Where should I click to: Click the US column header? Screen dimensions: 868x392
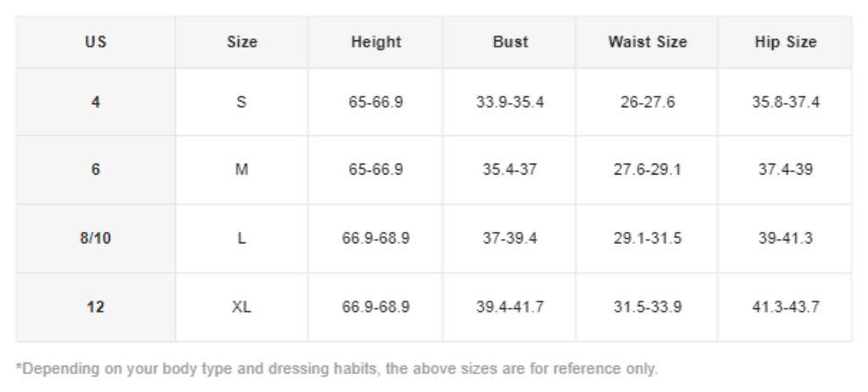tap(96, 42)
